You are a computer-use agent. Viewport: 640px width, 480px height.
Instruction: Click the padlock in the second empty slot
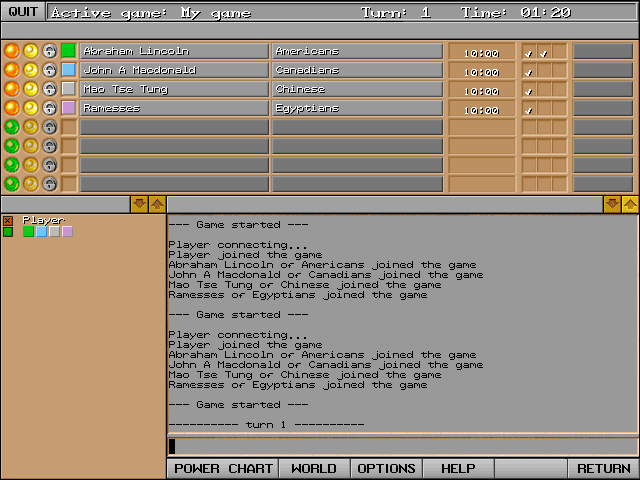(50, 146)
